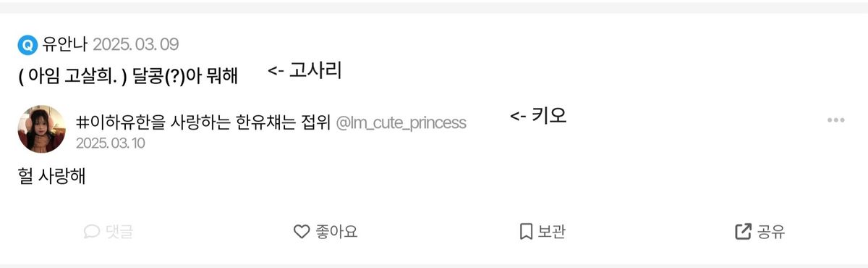Screen dimensions: 868x268
Task: Click the blue Q question icon
Action: pyautogui.click(x=27, y=45)
